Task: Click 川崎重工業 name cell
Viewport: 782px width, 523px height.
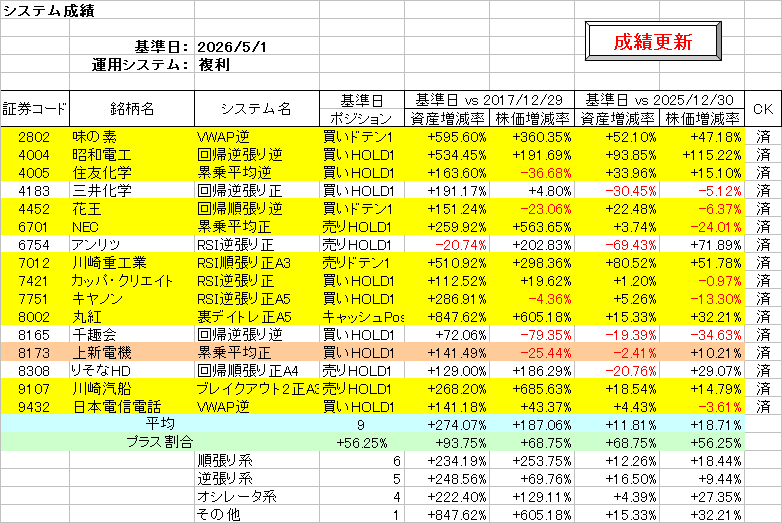Action: coord(109,263)
